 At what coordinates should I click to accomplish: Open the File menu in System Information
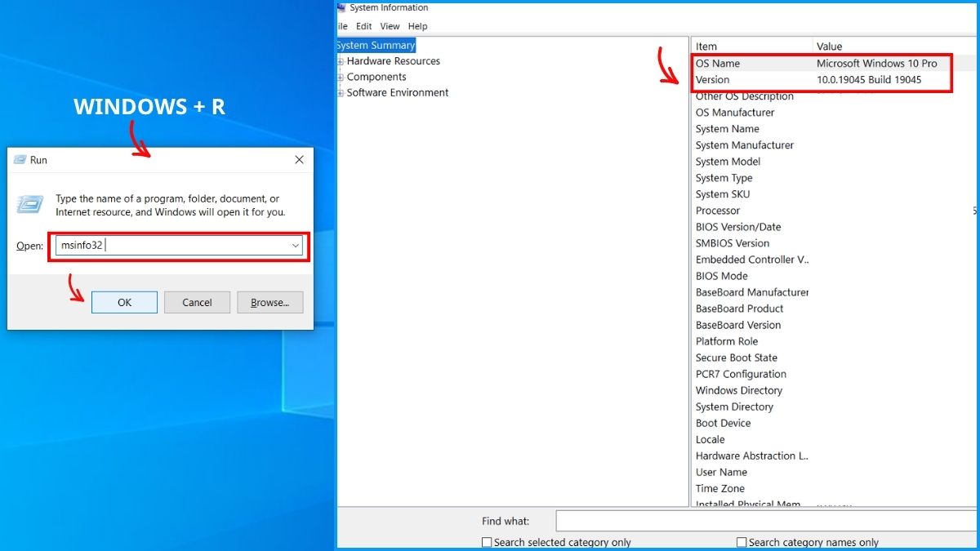pyautogui.click(x=342, y=26)
